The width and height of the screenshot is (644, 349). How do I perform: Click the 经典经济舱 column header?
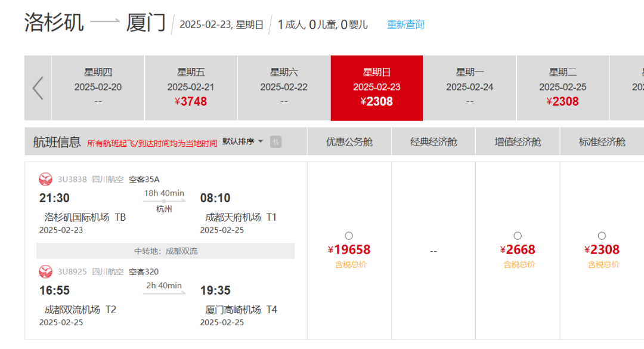click(434, 141)
